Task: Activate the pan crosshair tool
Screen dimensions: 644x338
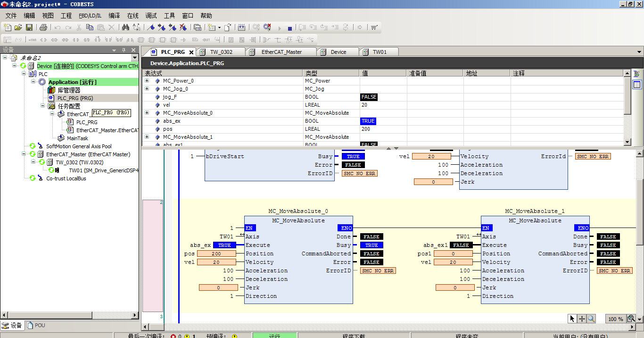Action: tap(582, 319)
